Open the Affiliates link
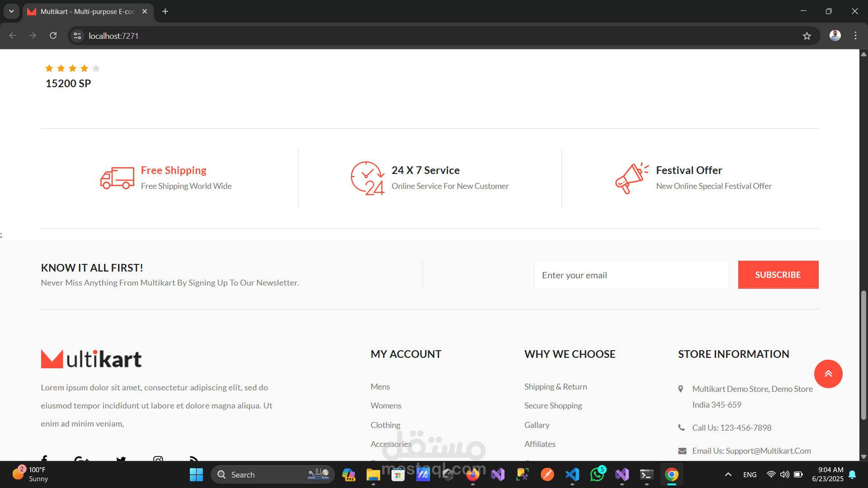The height and width of the screenshot is (488, 868). pos(540,444)
